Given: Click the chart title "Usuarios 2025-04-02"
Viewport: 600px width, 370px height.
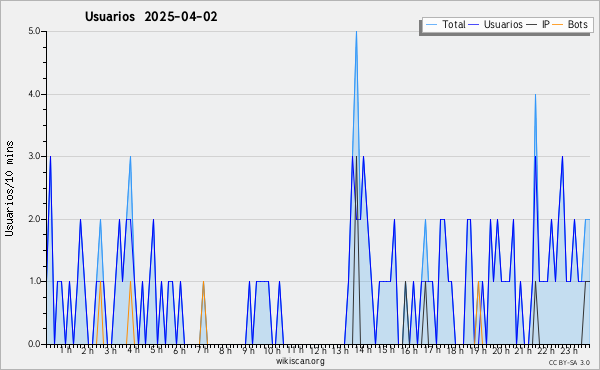Looking at the screenshot, I should point(151,17).
